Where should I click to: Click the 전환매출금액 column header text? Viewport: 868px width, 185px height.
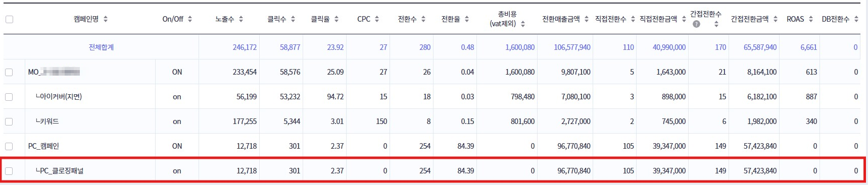click(x=561, y=19)
